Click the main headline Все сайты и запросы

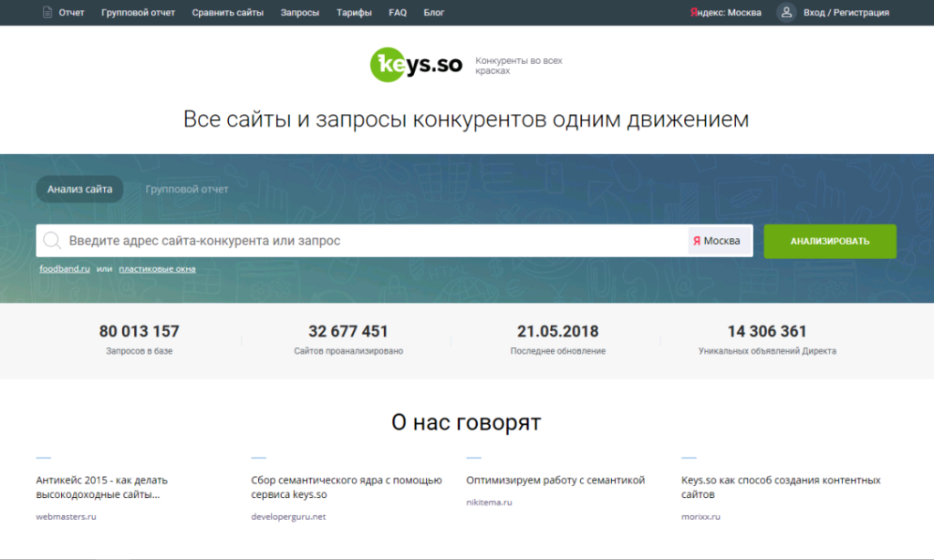466,119
